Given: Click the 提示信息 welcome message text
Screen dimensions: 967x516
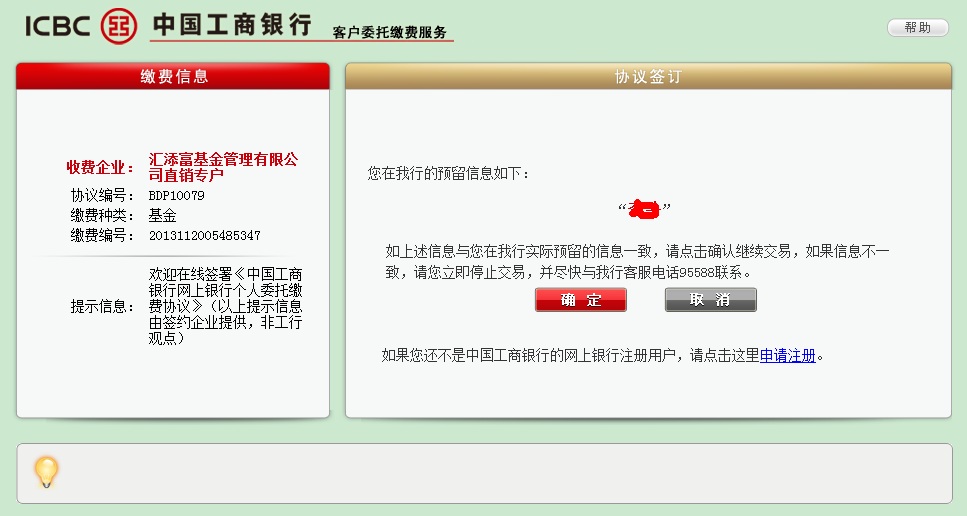Looking at the screenshot, I should click(226, 305).
